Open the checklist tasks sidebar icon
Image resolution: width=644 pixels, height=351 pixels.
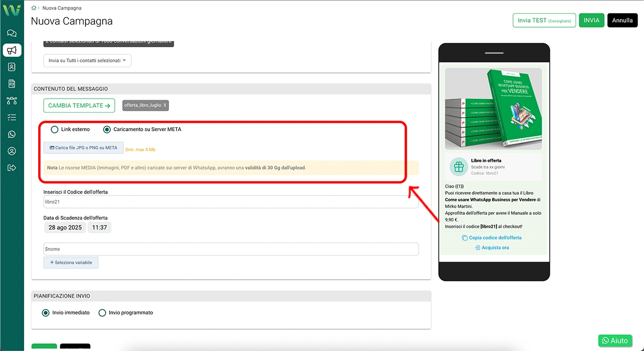[12, 117]
